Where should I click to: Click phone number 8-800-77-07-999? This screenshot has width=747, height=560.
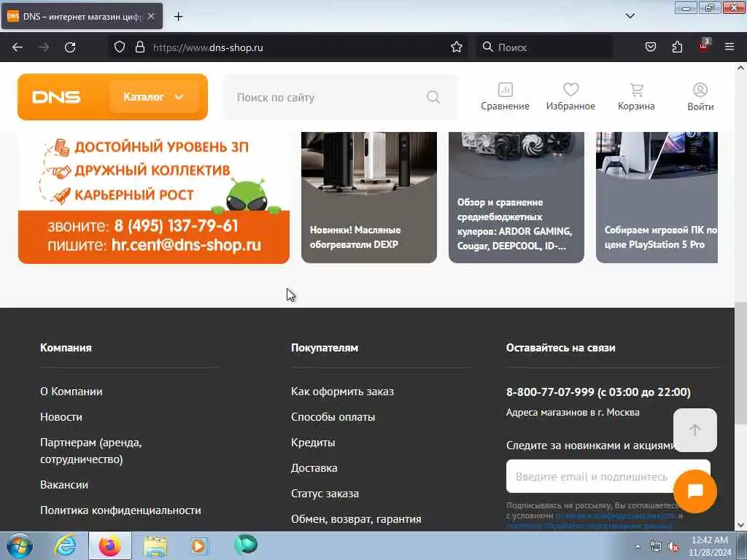click(x=550, y=392)
